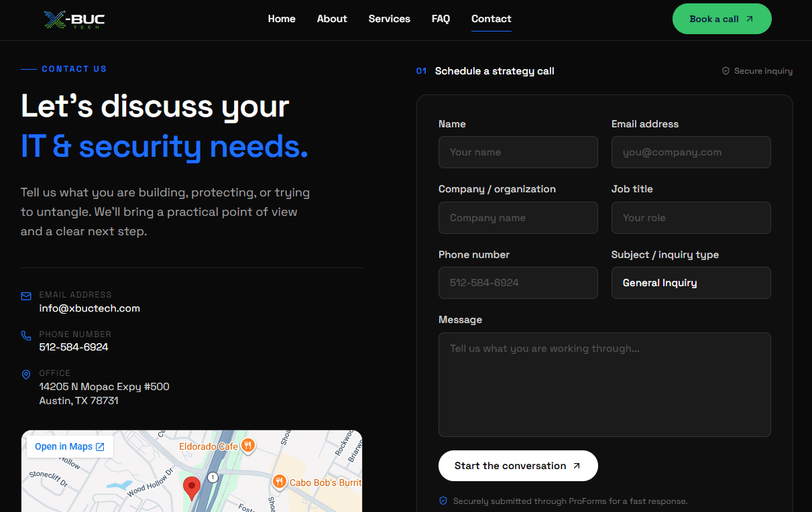Click into the Message text area

point(605,385)
